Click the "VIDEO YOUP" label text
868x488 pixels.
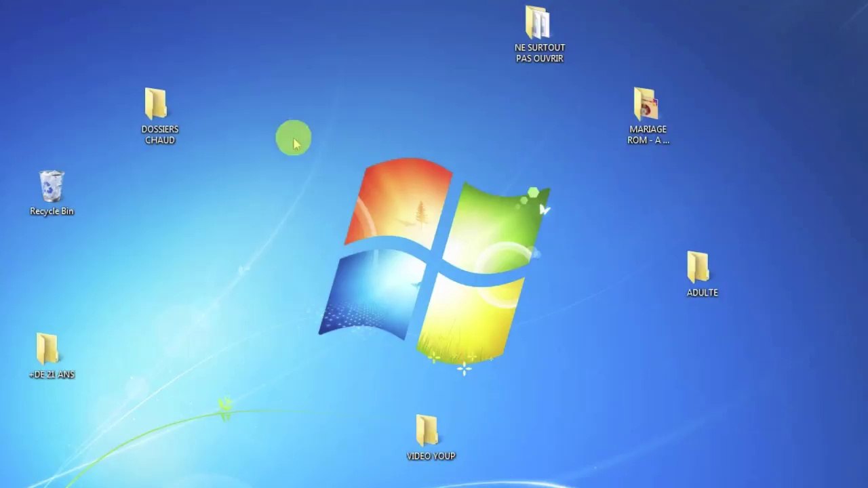(x=431, y=456)
